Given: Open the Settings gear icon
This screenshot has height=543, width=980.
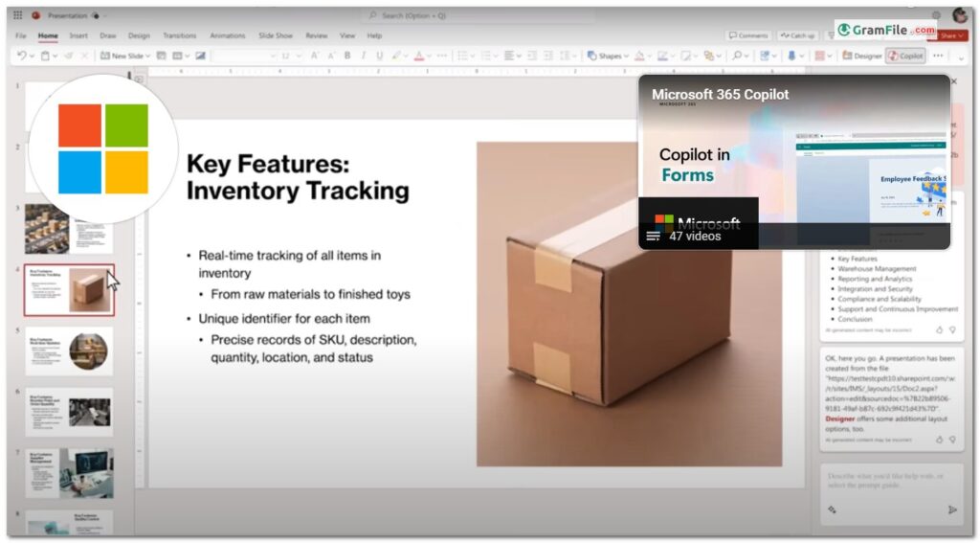Looking at the screenshot, I should point(936,15).
